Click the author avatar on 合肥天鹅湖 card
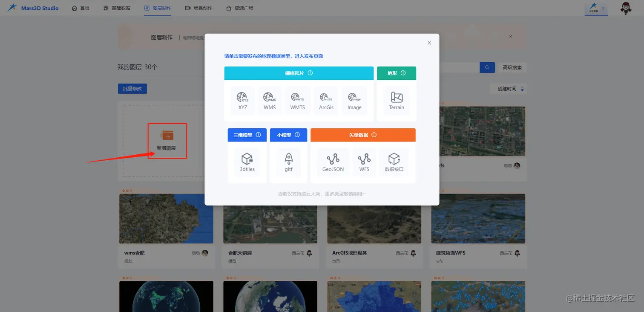 pyautogui.click(x=309, y=253)
